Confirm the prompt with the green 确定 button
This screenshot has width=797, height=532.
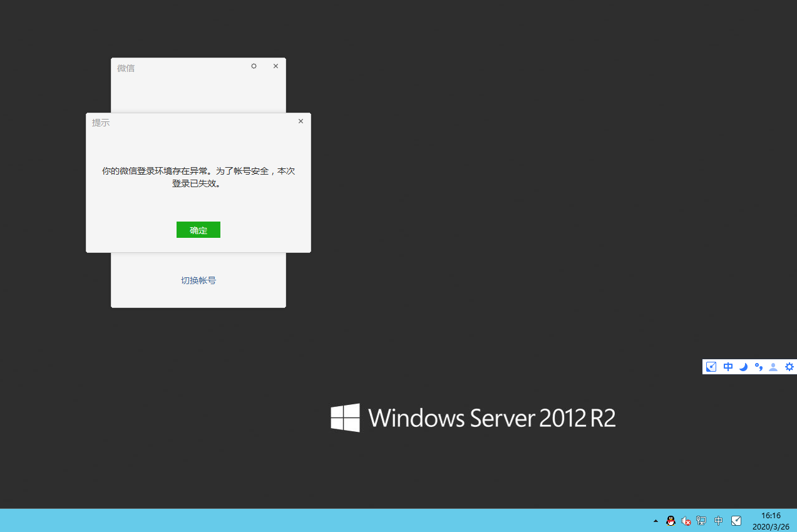198,230
